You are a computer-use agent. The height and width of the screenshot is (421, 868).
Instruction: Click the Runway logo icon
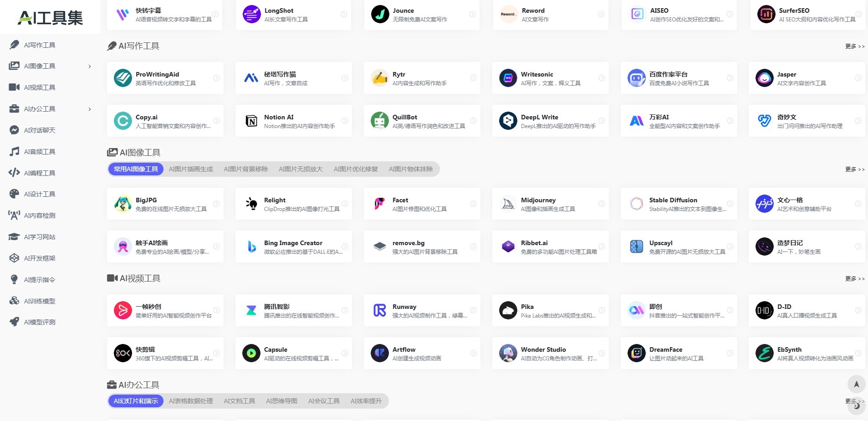tap(380, 310)
